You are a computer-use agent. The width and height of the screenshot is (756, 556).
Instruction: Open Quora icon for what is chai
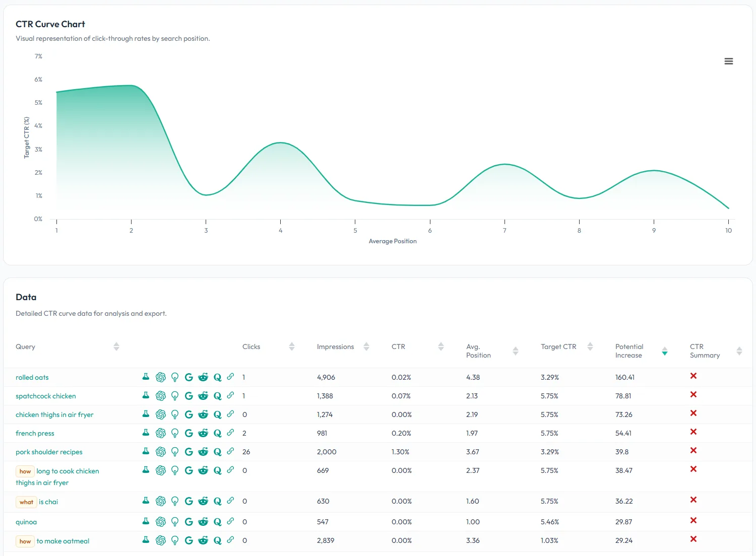[218, 501]
